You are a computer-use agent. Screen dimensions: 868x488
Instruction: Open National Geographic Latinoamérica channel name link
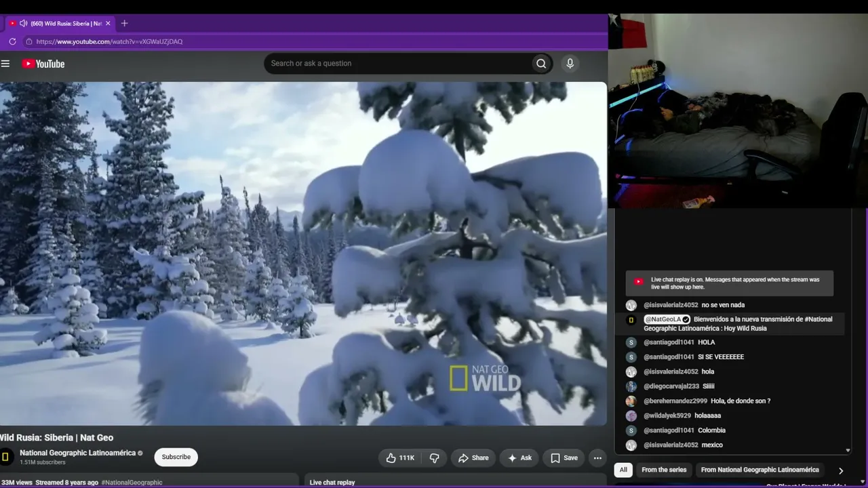click(78, 453)
